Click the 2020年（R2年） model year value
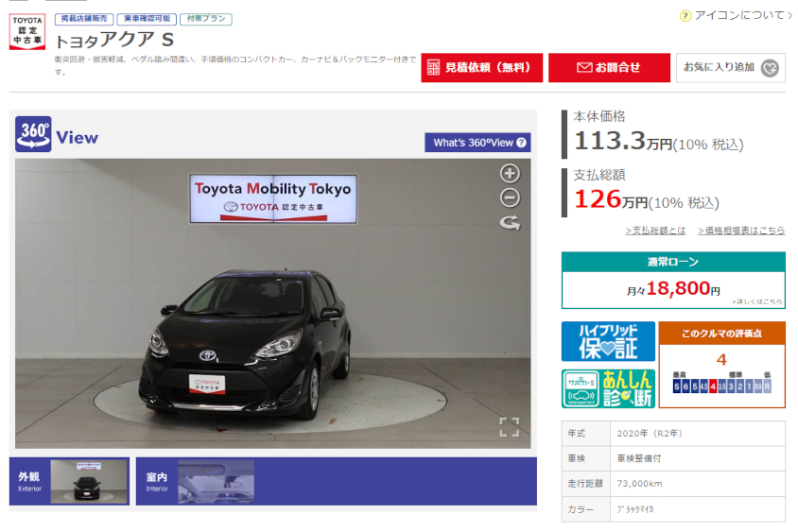 pyautogui.click(x=650, y=434)
